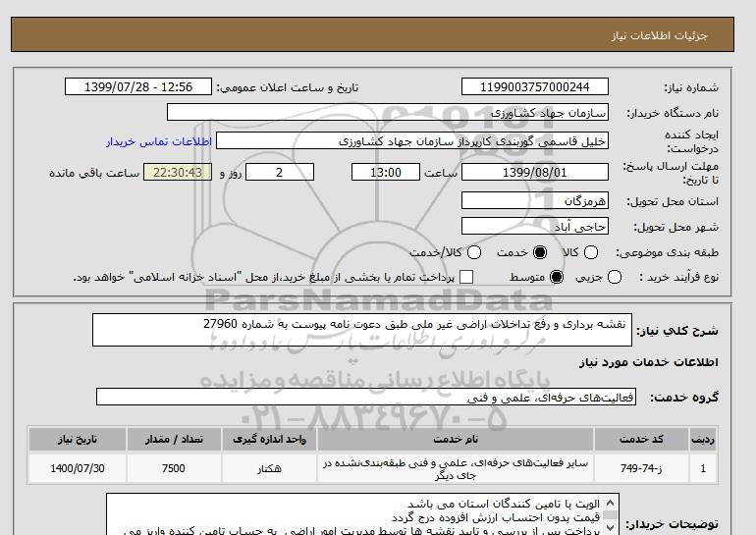
Task: Select the جزیی purchase type radio
Action: click(615, 277)
